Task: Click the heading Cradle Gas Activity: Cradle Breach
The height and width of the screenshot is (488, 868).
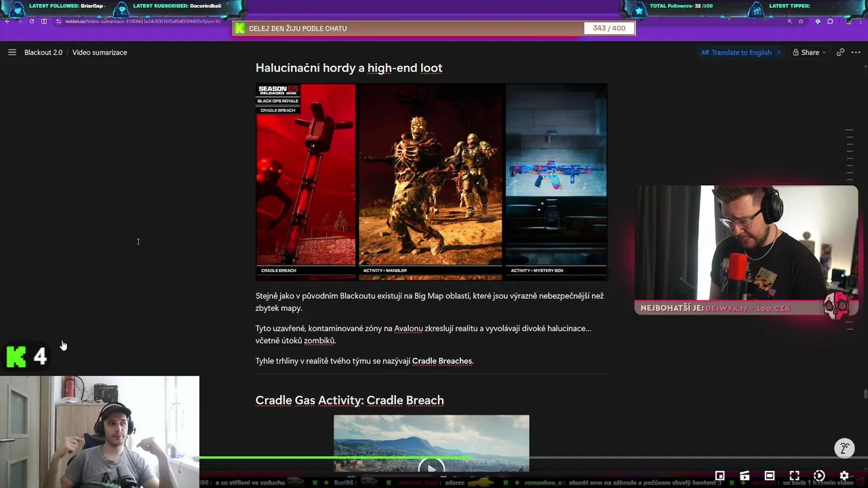Action: coord(349,401)
